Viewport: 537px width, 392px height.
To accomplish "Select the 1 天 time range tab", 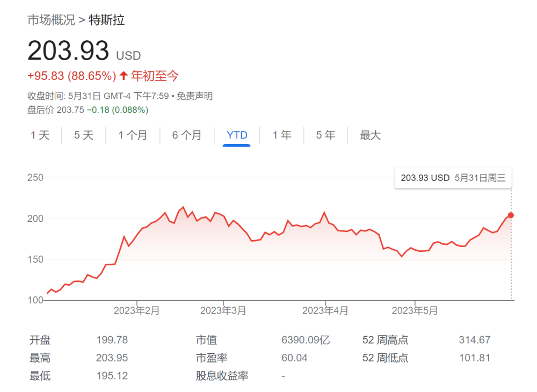I will [40, 135].
